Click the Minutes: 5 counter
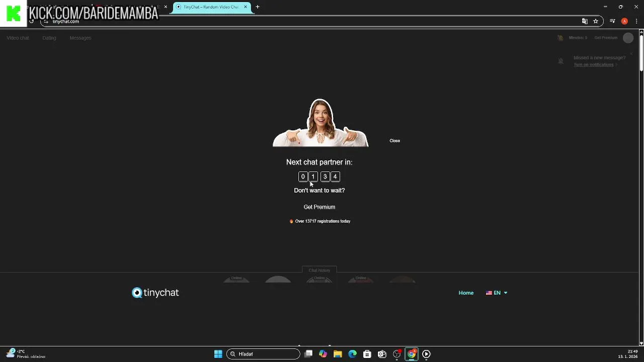 (578, 38)
